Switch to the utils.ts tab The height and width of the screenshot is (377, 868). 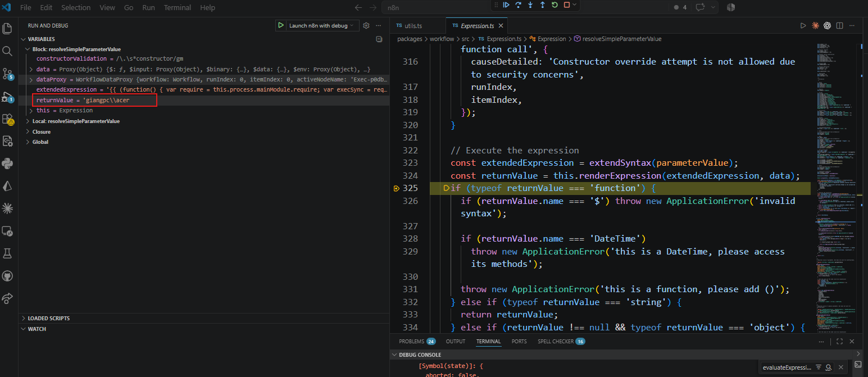pyautogui.click(x=413, y=25)
